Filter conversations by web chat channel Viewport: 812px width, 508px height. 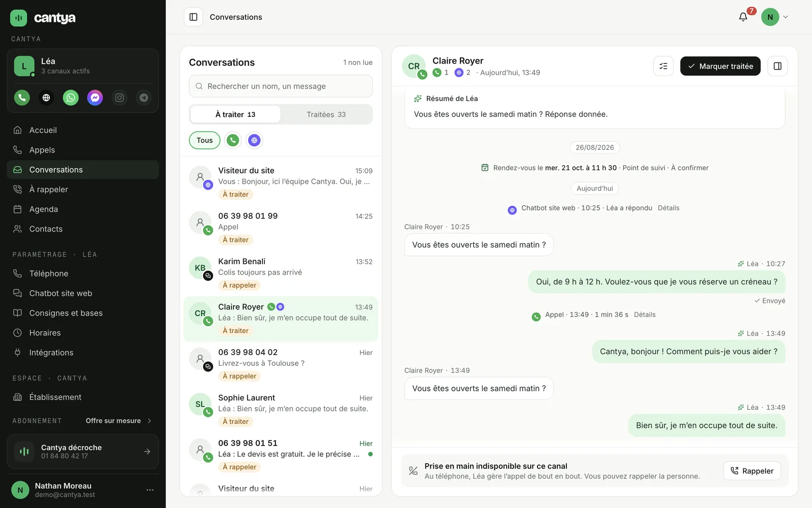pyautogui.click(x=254, y=140)
